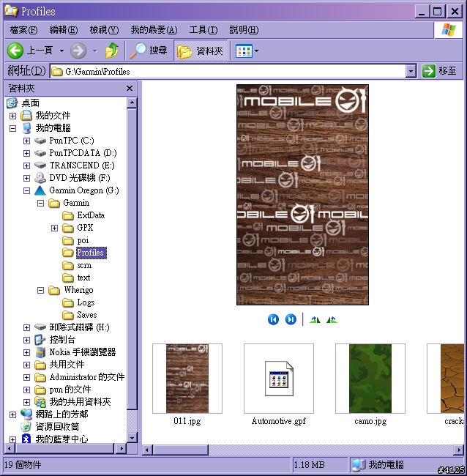The height and width of the screenshot is (476, 467).
Task: Open the Search (搜尋) magnifier tool
Action: [149, 51]
